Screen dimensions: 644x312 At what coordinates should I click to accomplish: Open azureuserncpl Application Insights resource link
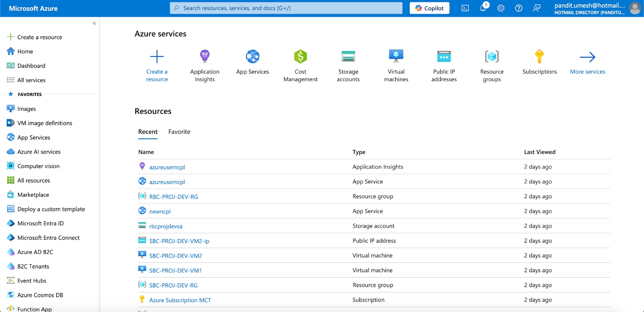[167, 167]
